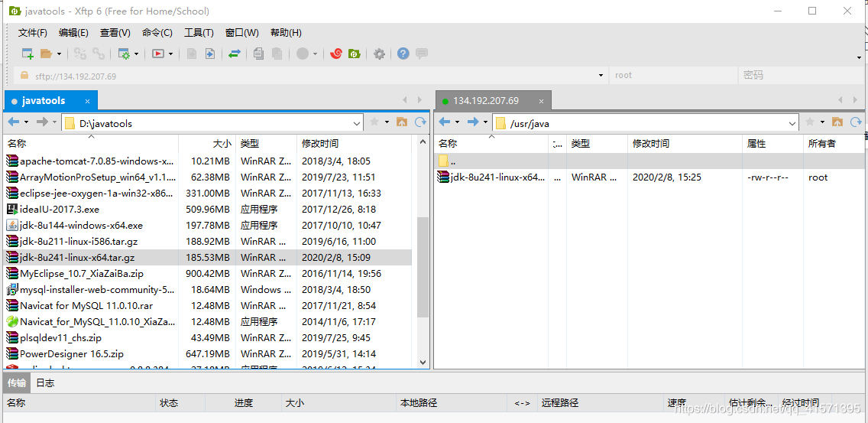Screen dimensions: 868x423
Task: Expand the address bar history dropdown
Action: pyautogui.click(x=601, y=76)
